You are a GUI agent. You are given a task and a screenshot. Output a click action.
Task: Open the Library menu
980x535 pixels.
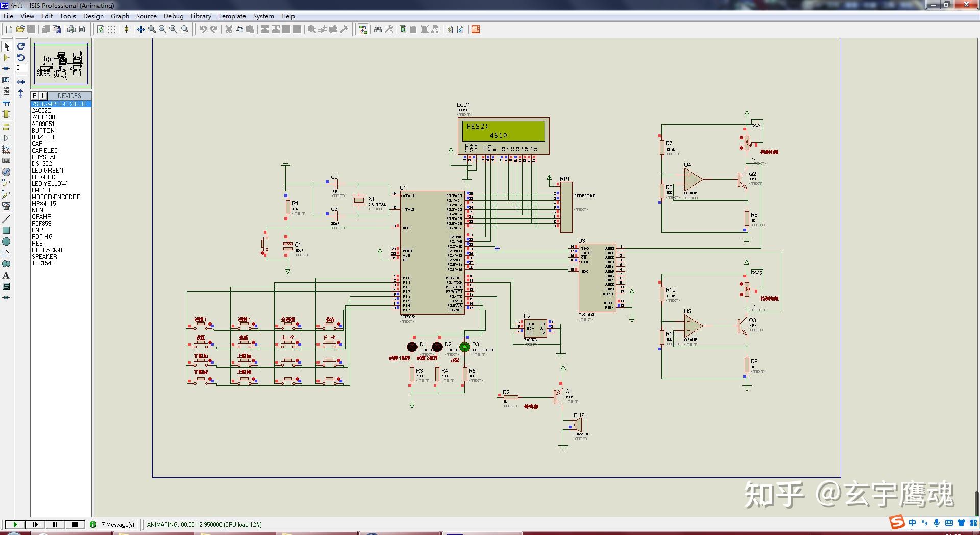pyautogui.click(x=201, y=16)
